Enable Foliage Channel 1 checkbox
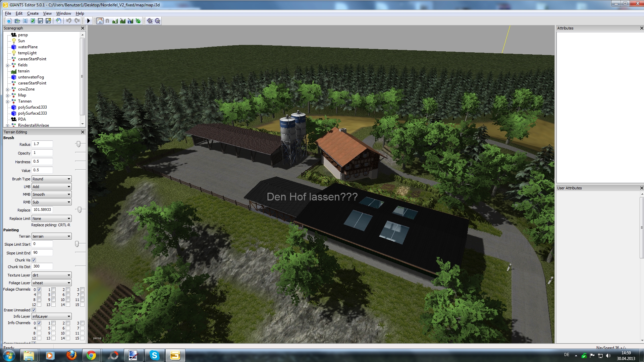Image resolution: width=644 pixels, height=362 pixels. point(53,290)
